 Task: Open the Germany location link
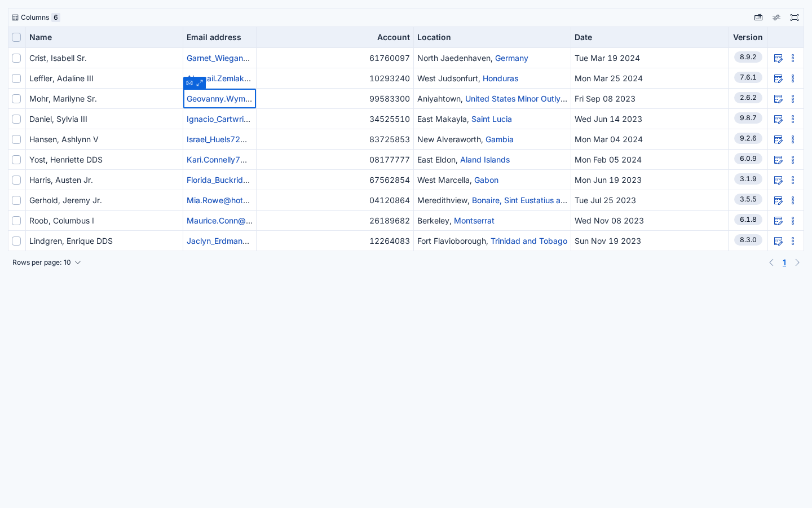pyautogui.click(x=511, y=58)
